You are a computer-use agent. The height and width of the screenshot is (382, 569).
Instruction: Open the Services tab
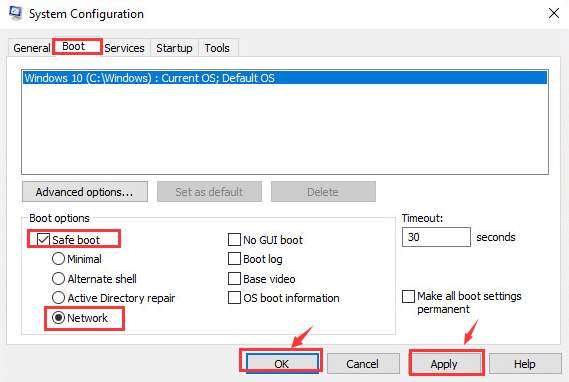[124, 48]
